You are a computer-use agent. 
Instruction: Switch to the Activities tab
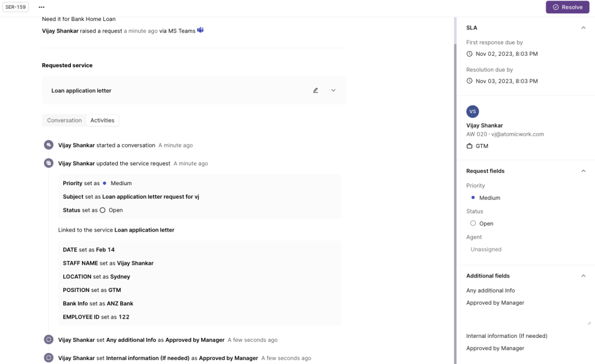102,120
